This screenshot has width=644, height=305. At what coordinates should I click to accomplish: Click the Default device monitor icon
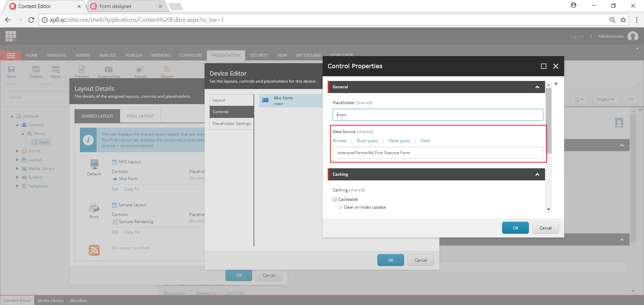point(94,164)
